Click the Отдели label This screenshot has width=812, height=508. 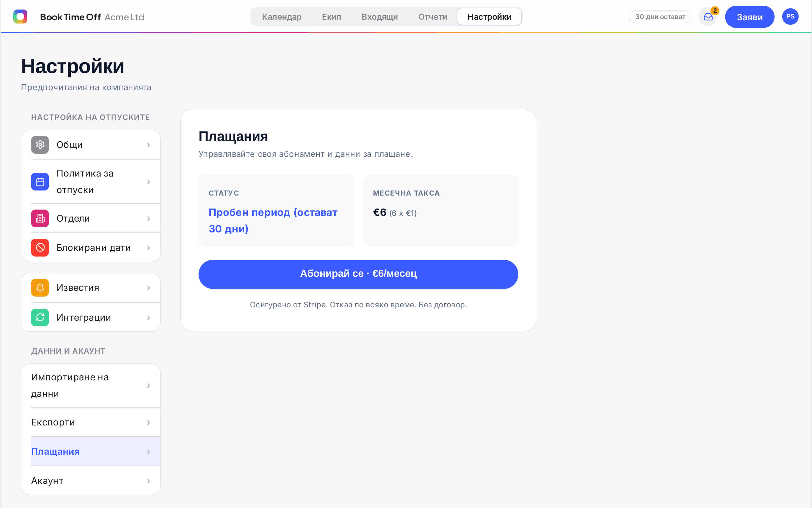[73, 219]
